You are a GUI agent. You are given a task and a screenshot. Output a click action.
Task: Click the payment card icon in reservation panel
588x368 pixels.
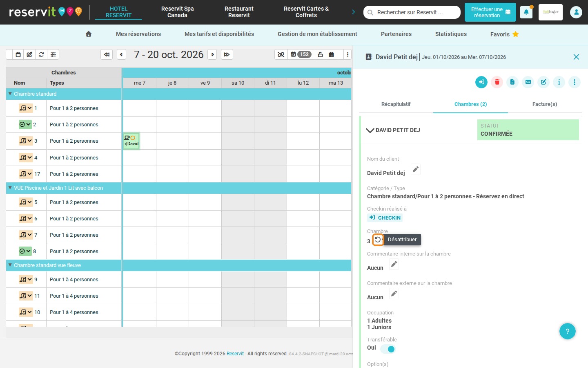click(x=528, y=82)
